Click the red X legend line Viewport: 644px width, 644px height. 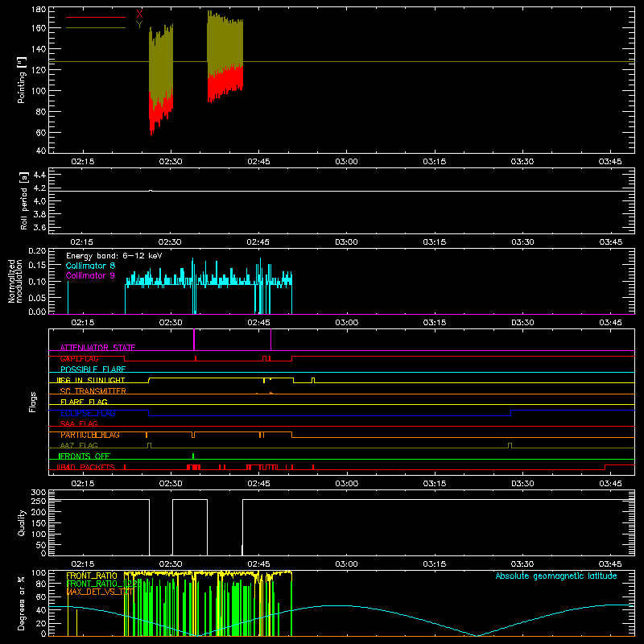click(x=96, y=17)
